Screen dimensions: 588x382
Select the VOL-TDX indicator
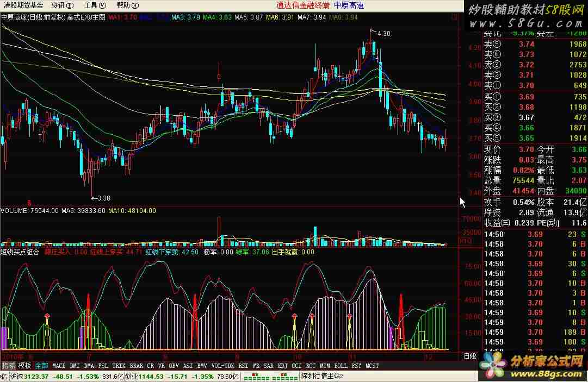223,366
